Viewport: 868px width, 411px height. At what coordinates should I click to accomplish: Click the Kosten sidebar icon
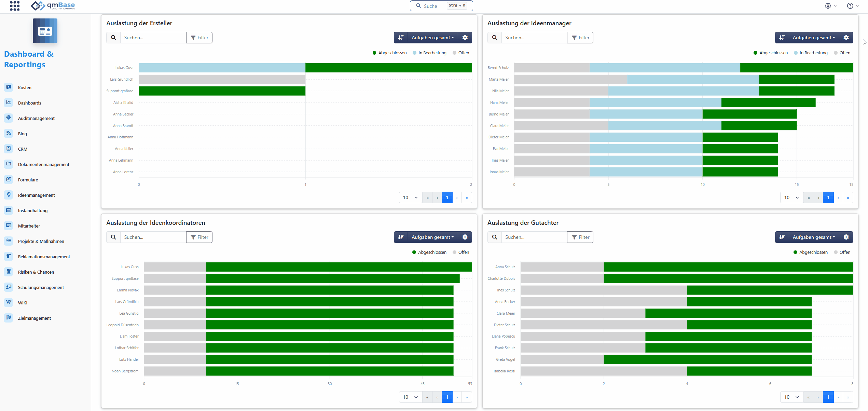[x=9, y=87]
